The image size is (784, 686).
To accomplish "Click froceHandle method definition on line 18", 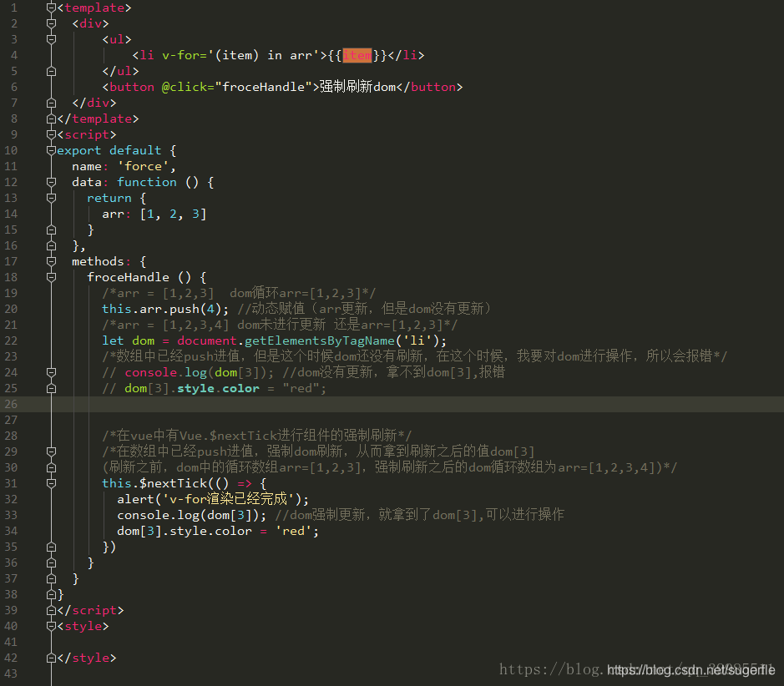I will (x=128, y=277).
